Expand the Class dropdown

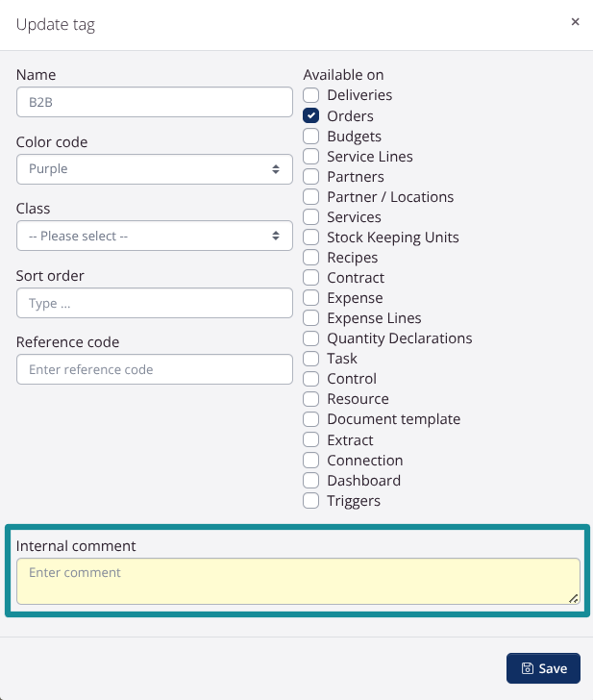154,236
